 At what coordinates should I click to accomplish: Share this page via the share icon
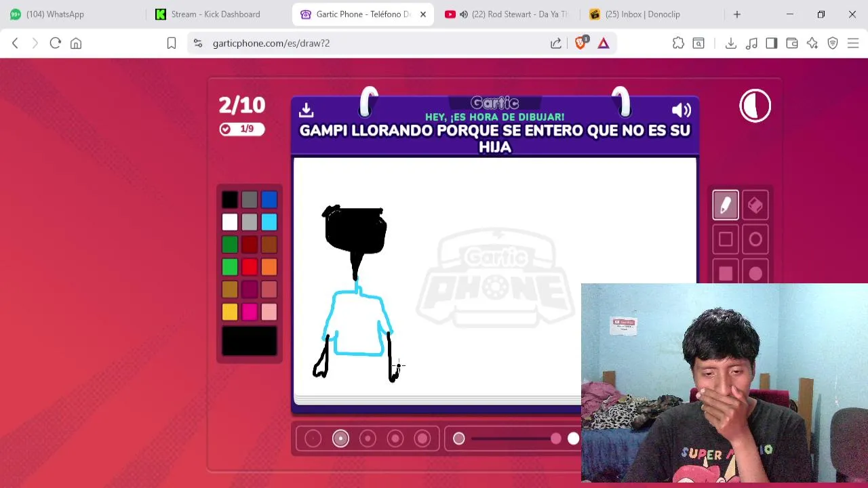point(556,43)
